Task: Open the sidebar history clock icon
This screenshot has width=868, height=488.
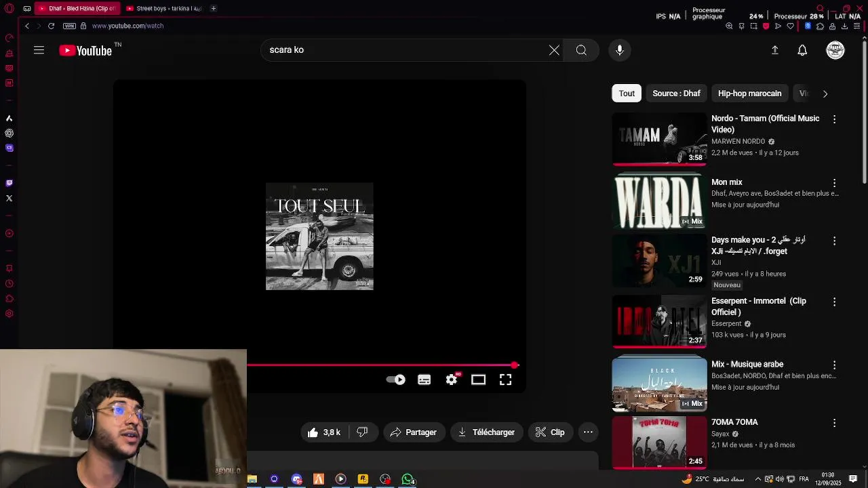Action: pos(9,284)
